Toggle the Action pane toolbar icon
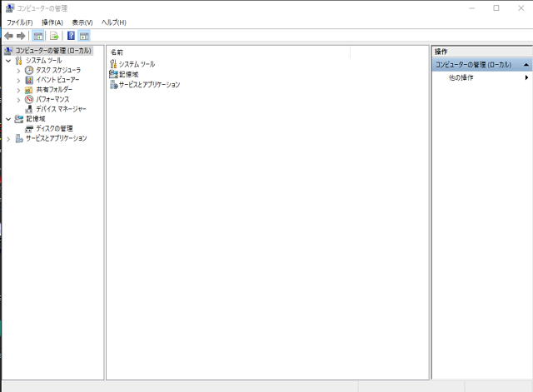The height and width of the screenshot is (392, 533). pyautogui.click(x=84, y=36)
